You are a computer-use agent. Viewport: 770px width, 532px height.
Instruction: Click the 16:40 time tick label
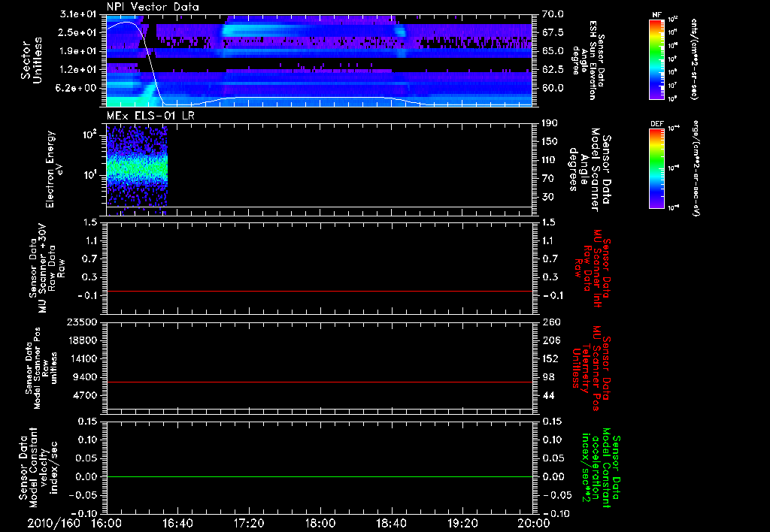[x=177, y=523]
